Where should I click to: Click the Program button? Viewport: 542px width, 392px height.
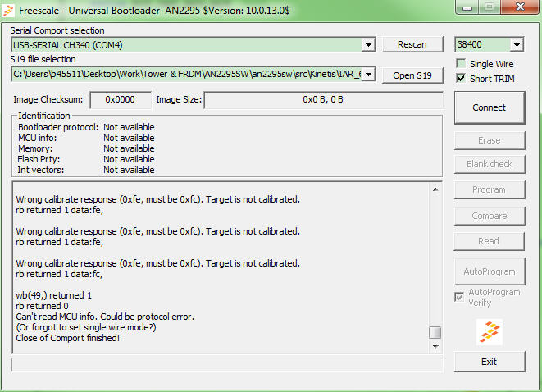pyautogui.click(x=490, y=189)
